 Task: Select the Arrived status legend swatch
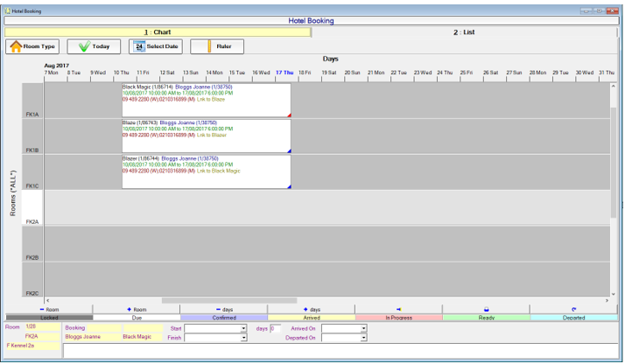pos(312,318)
